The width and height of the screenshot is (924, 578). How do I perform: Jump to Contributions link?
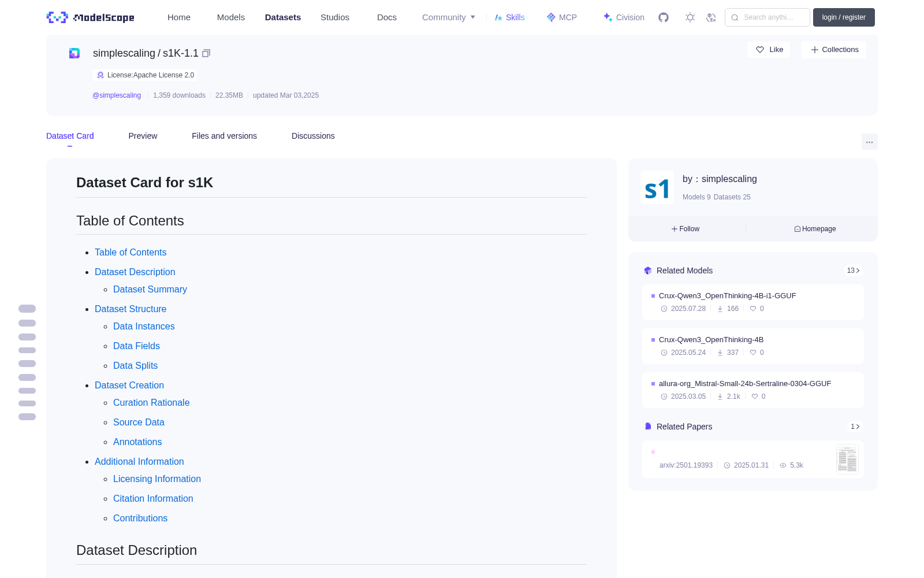(x=140, y=518)
